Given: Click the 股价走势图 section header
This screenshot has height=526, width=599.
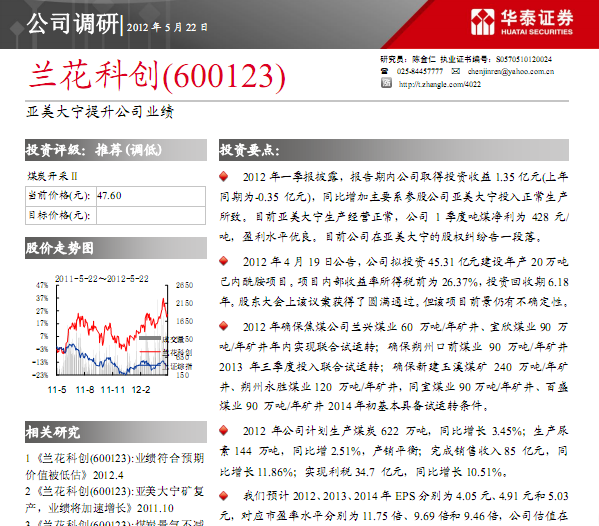Looking at the screenshot, I should (116, 248).
